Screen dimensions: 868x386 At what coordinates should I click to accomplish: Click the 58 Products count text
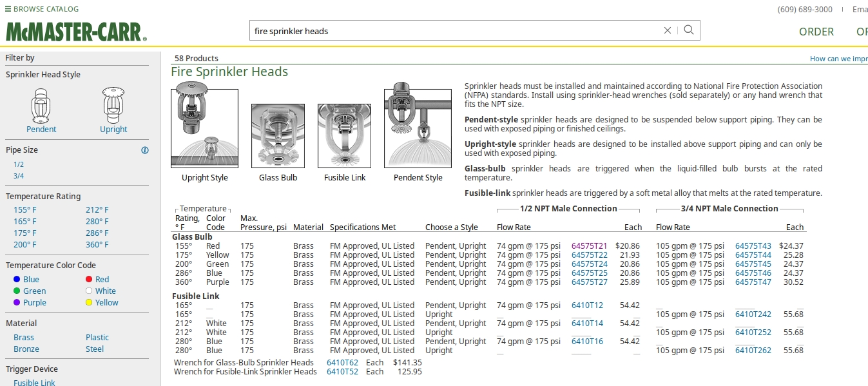point(197,58)
